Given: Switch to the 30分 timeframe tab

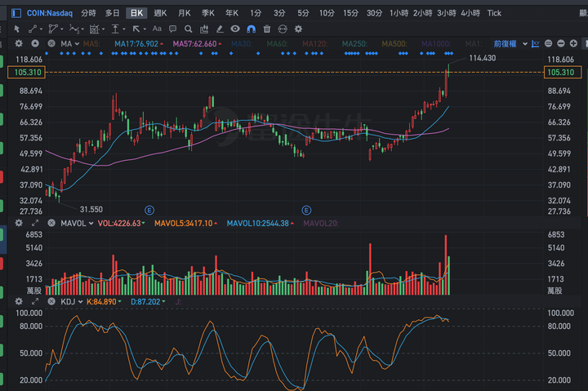Looking at the screenshot, I should point(374,13).
